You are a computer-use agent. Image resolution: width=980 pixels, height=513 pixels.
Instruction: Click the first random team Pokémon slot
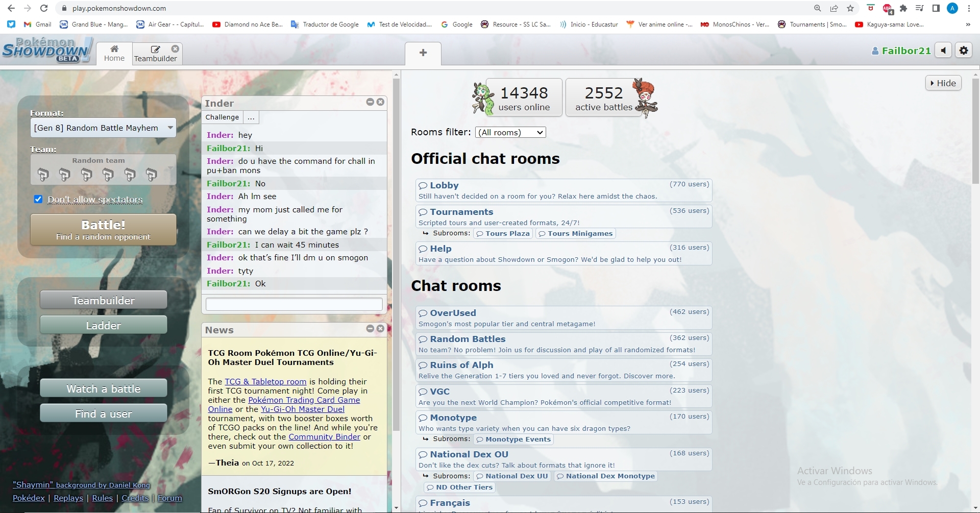click(x=43, y=175)
